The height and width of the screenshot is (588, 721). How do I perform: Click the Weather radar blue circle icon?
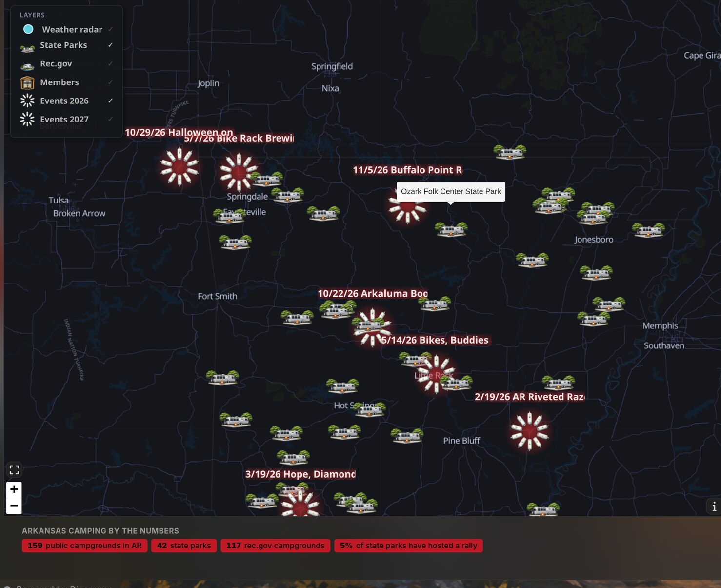click(28, 29)
